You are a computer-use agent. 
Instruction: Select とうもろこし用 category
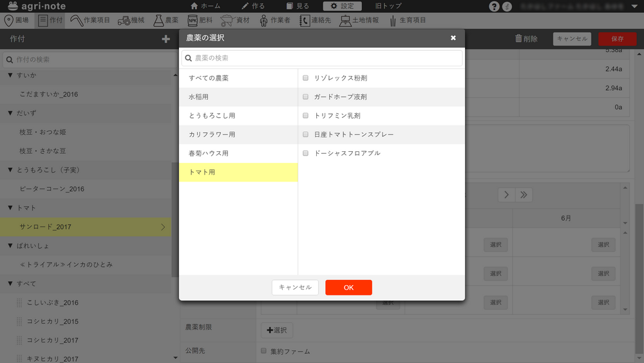[x=238, y=116]
